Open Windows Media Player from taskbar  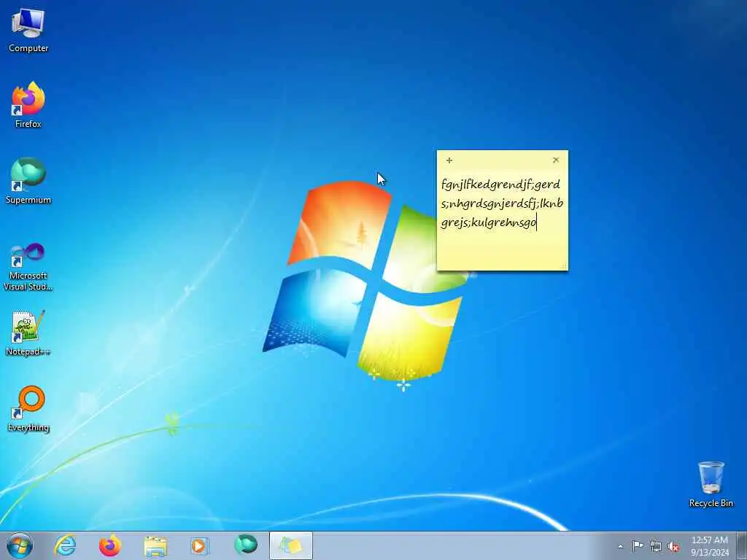coord(200,545)
